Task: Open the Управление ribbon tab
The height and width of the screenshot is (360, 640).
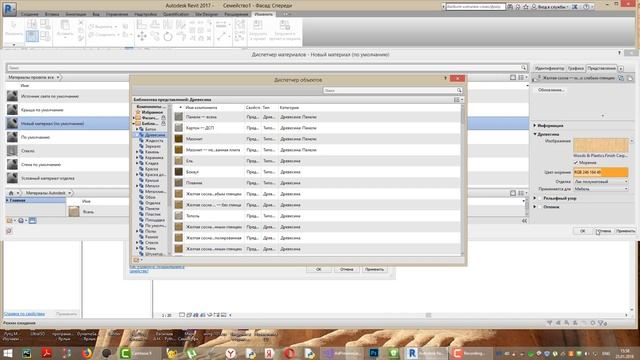Action: (x=117, y=14)
